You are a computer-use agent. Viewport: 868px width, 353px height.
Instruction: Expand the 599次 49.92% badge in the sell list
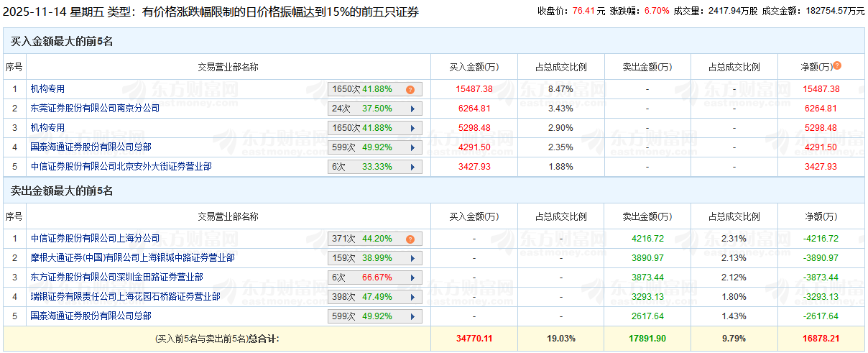(x=374, y=316)
